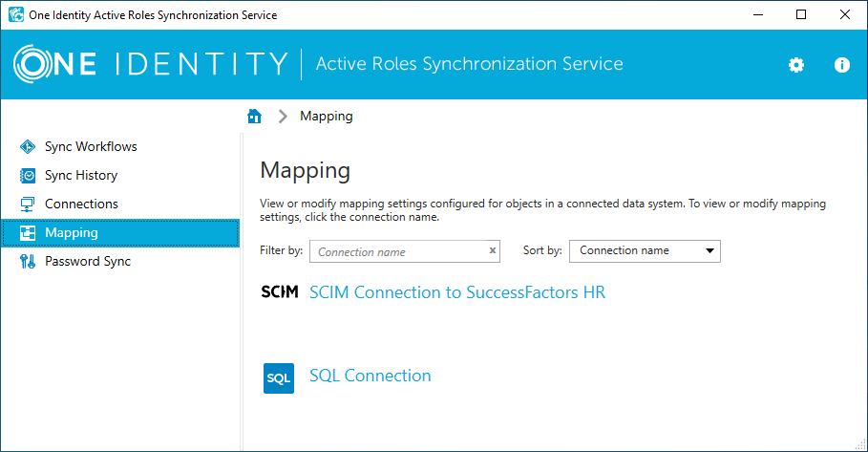This screenshot has height=452, width=868.
Task: Click the Connections monitor icon
Action: (x=27, y=204)
